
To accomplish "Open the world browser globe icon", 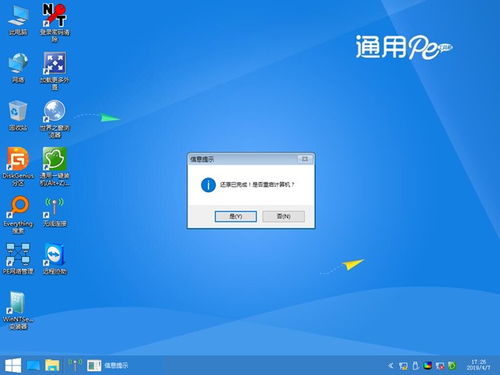I will [55, 119].
